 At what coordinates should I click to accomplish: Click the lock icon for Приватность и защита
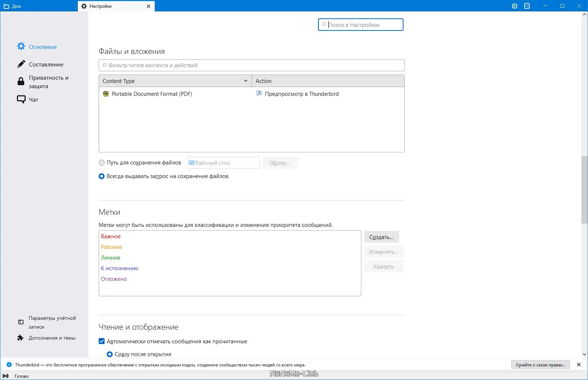coord(21,82)
